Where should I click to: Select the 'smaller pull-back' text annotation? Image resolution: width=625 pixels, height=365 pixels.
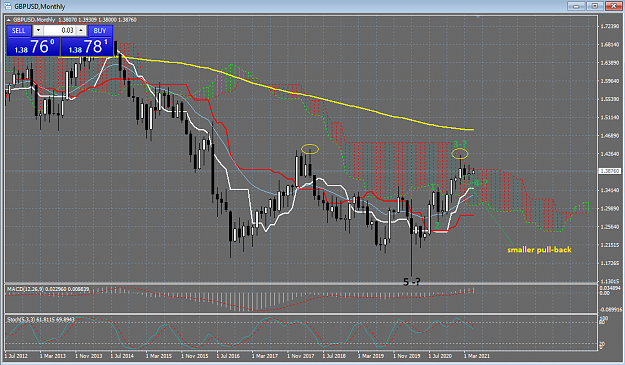(539, 250)
